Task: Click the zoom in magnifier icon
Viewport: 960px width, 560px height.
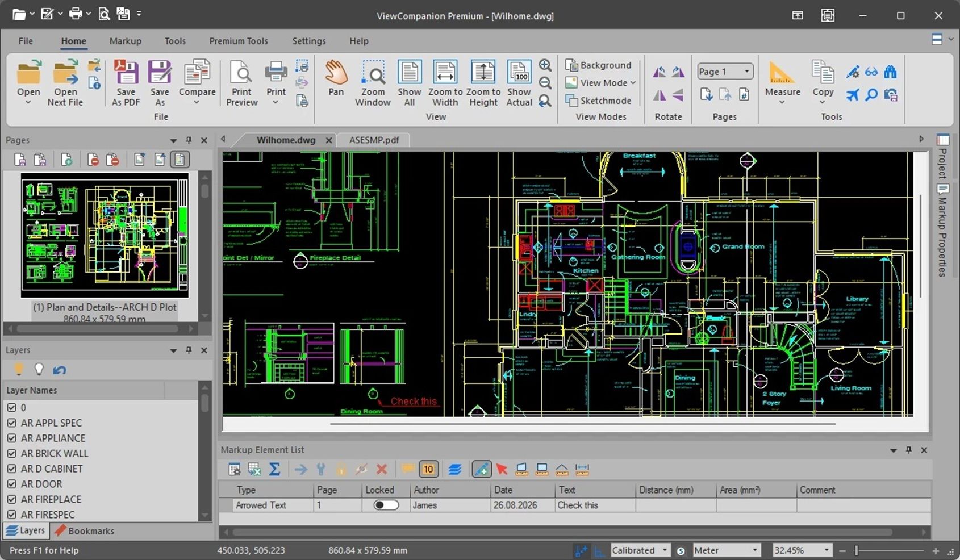Action: 545,65
